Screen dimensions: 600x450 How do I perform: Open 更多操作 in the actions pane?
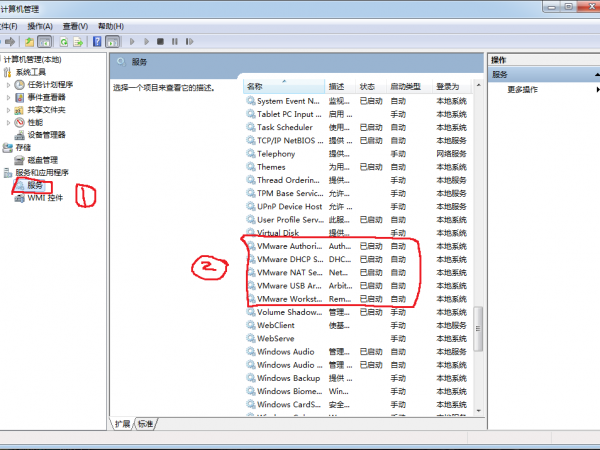523,90
